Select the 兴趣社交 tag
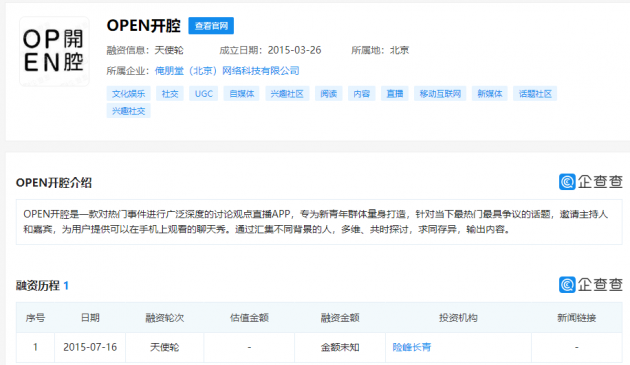630x365 pixels. click(x=129, y=111)
